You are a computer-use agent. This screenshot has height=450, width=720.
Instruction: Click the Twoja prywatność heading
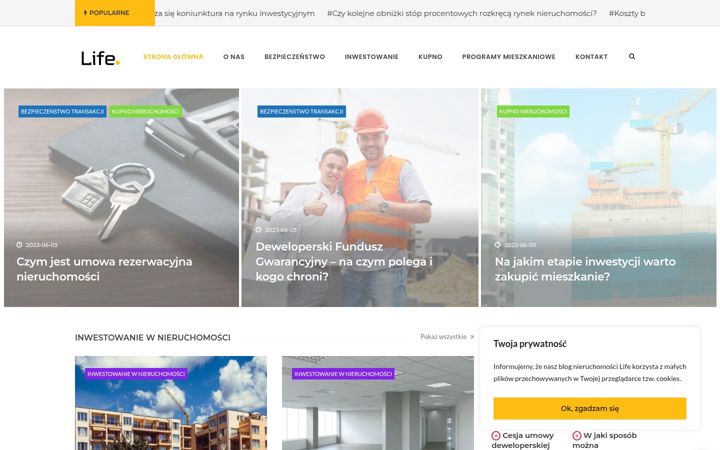[530, 343]
